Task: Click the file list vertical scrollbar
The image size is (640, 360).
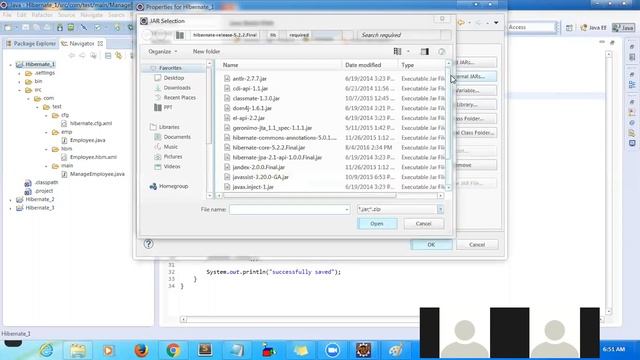Action: (448, 125)
